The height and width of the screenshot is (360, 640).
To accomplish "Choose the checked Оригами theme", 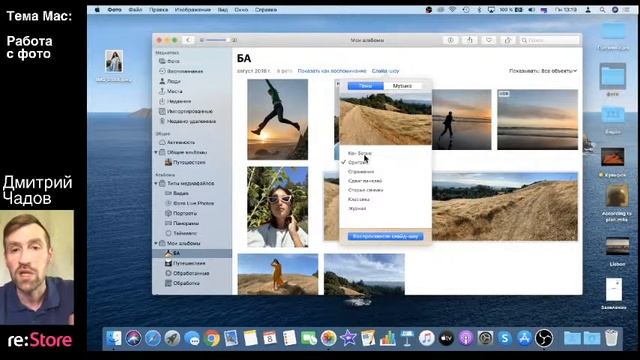I will click(x=358, y=162).
